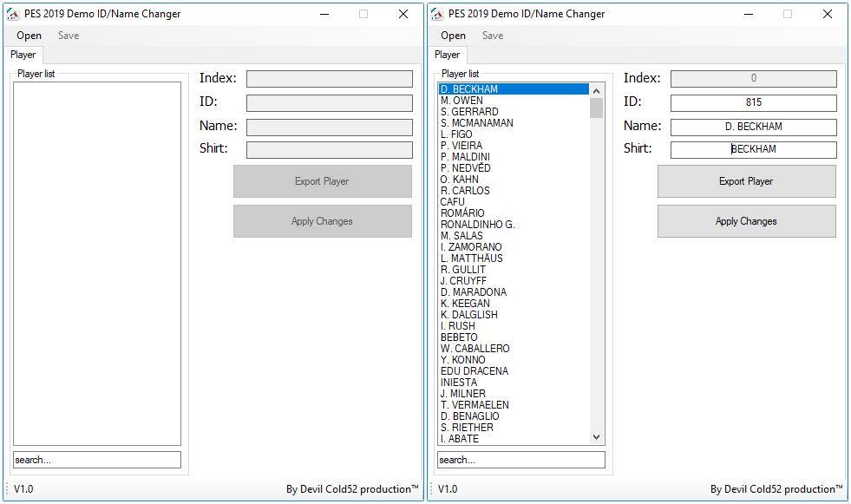Screen dimensions: 851x504
Task: Select Y. KONNO in player list
Action: 514,360
